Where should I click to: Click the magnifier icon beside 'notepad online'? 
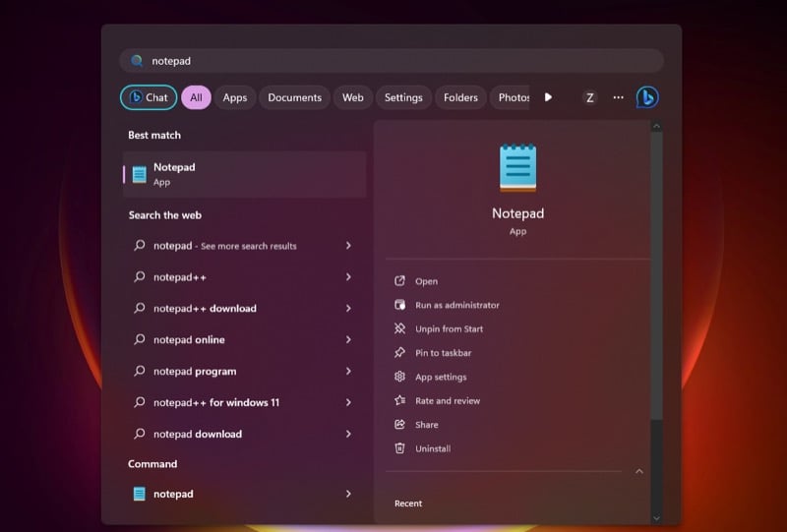tap(139, 340)
